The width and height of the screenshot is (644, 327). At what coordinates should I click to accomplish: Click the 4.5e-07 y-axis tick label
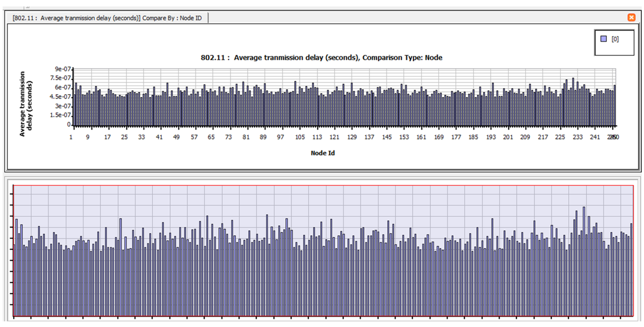[60, 97]
